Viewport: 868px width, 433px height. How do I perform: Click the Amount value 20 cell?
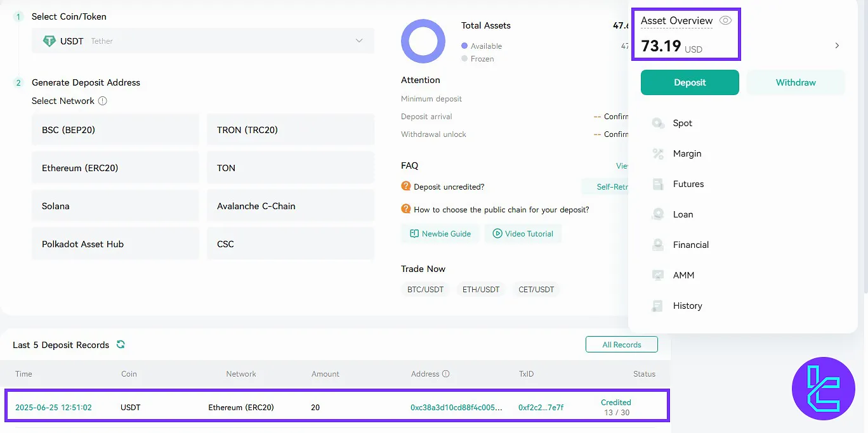[x=315, y=408]
